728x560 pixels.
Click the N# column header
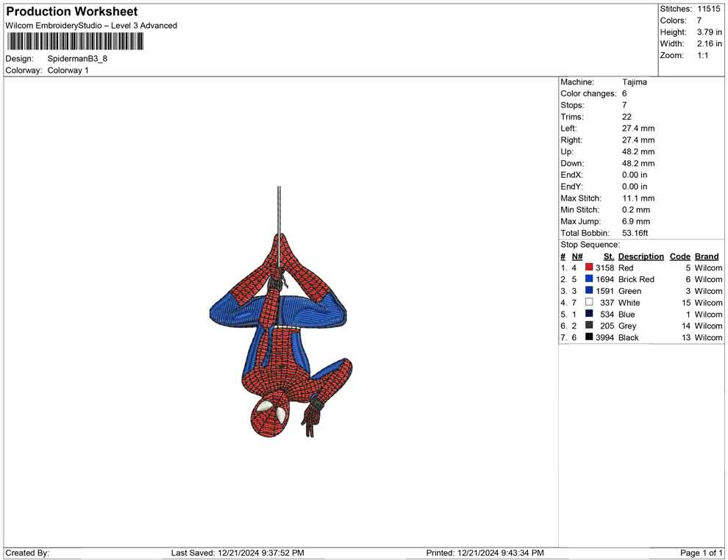click(577, 256)
